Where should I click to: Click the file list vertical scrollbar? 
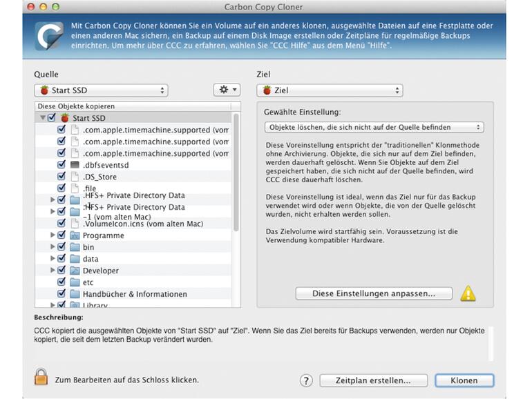(x=236, y=173)
